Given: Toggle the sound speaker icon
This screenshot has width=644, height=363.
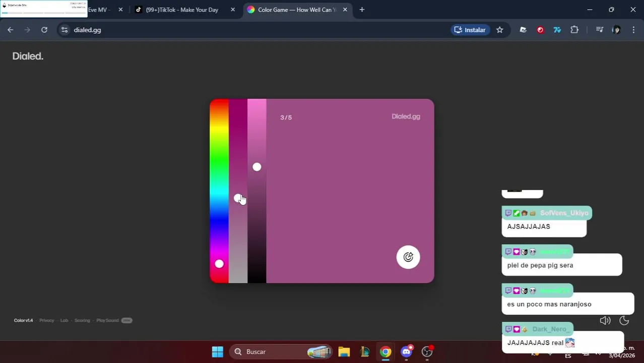Looking at the screenshot, I should tap(605, 321).
